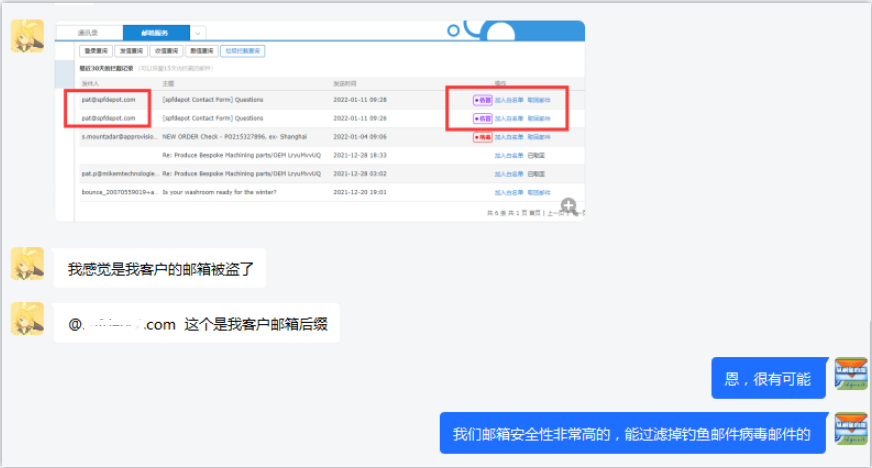
Task: Select the 垃圾拦截查询 button
Action: [x=243, y=50]
